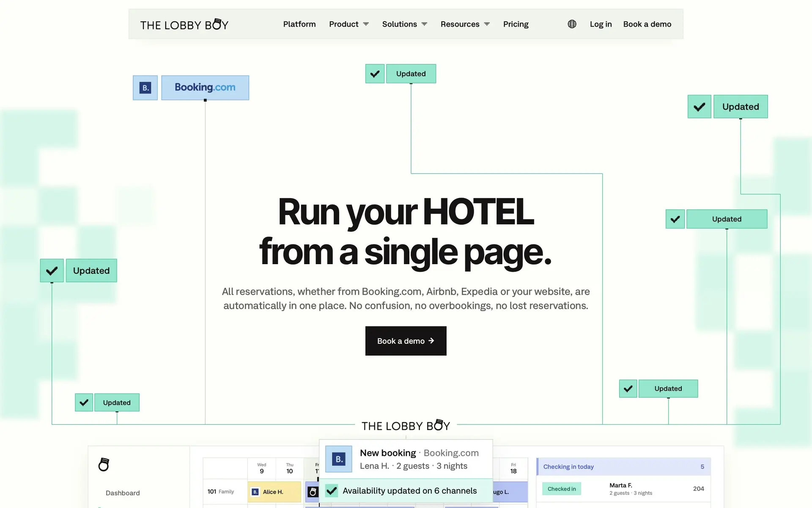Click Book a demo in the navbar
812x508 pixels.
pyautogui.click(x=647, y=24)
